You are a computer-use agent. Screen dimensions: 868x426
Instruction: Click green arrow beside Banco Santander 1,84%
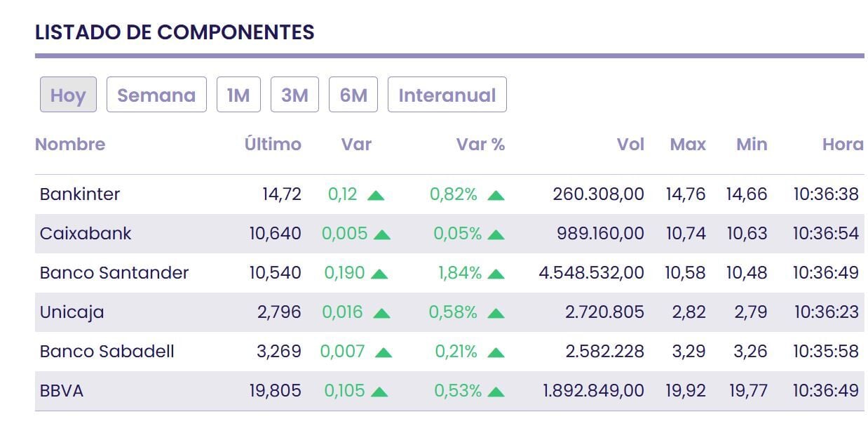(496, 274)
